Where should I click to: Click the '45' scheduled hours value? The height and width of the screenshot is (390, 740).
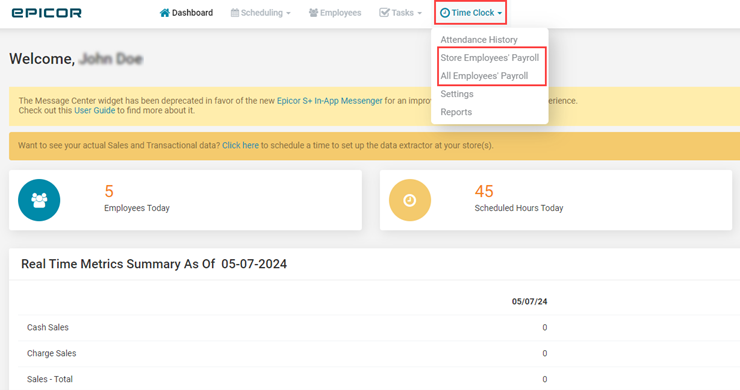pos(484,191)
